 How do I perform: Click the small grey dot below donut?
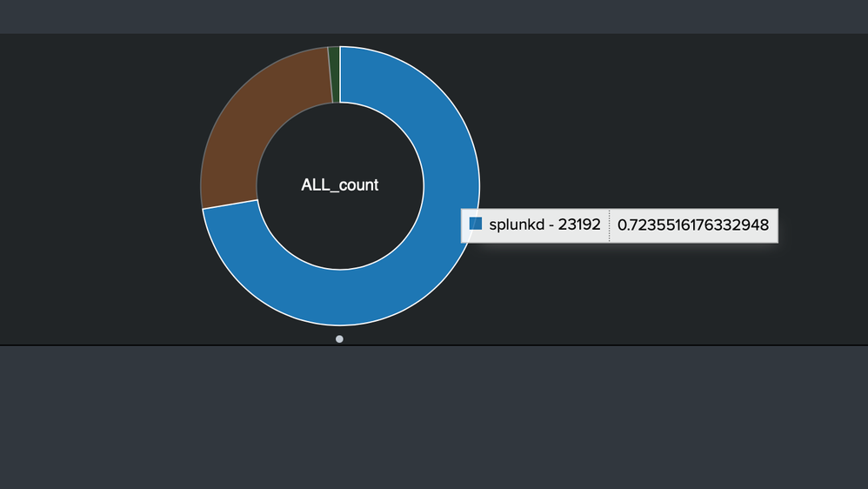(x=339, y=338)
